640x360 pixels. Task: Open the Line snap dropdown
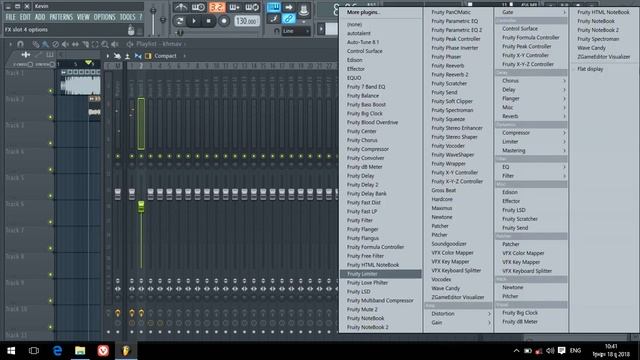click(296, 31)
